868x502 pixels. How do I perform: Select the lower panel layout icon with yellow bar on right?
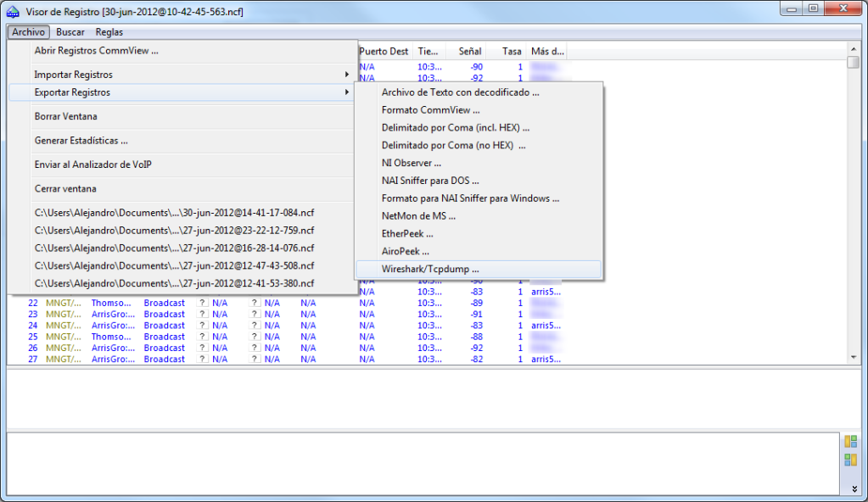click(851, 460)
